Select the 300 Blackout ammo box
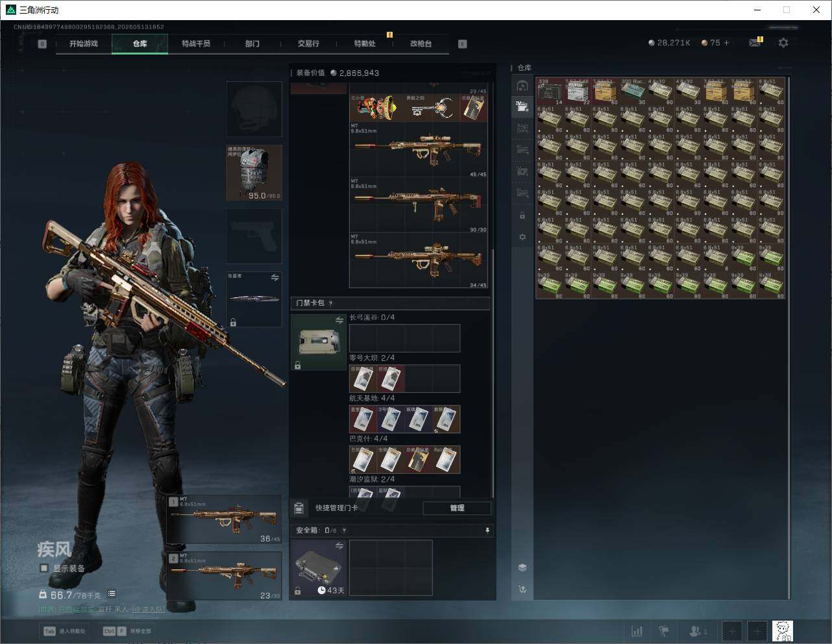The image size is (832, 644). click(633, 91)
